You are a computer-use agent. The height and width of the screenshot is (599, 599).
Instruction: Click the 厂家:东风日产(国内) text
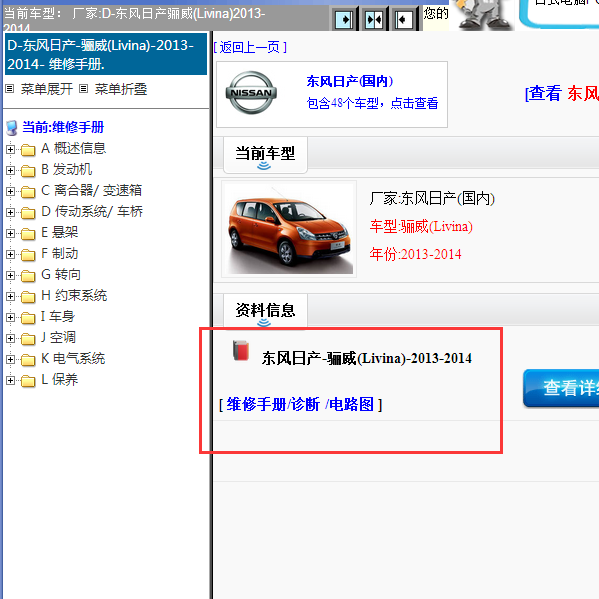(x=432, y=199)
